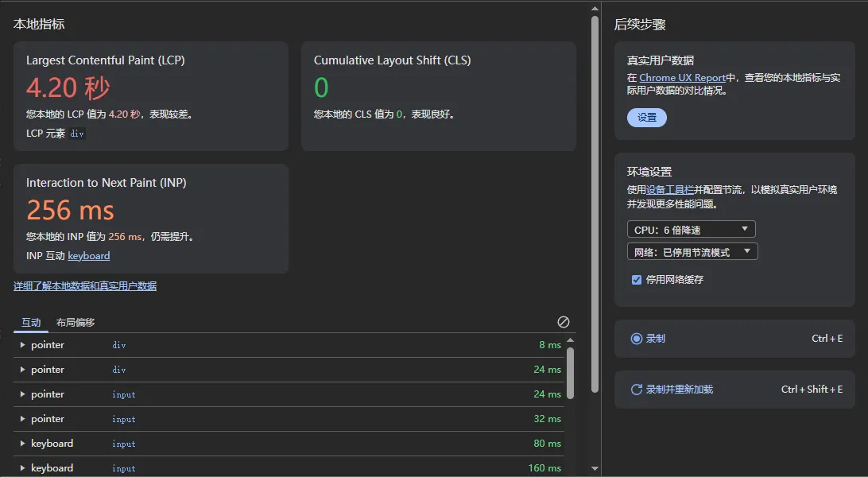Switch to the 布局偏移 tab
Image resolution: width=868 pixels, height=477 pixels.
(76, 323)
